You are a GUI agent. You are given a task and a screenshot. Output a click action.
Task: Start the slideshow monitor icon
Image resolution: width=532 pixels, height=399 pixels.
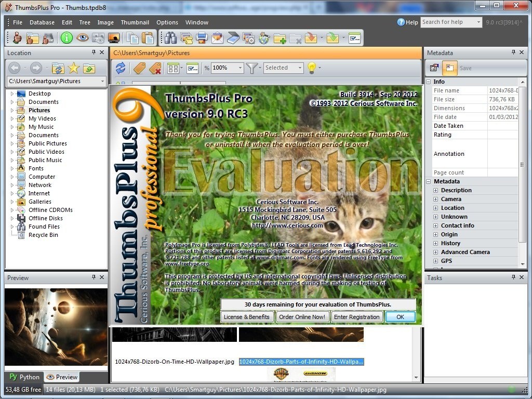coord(114,37)
